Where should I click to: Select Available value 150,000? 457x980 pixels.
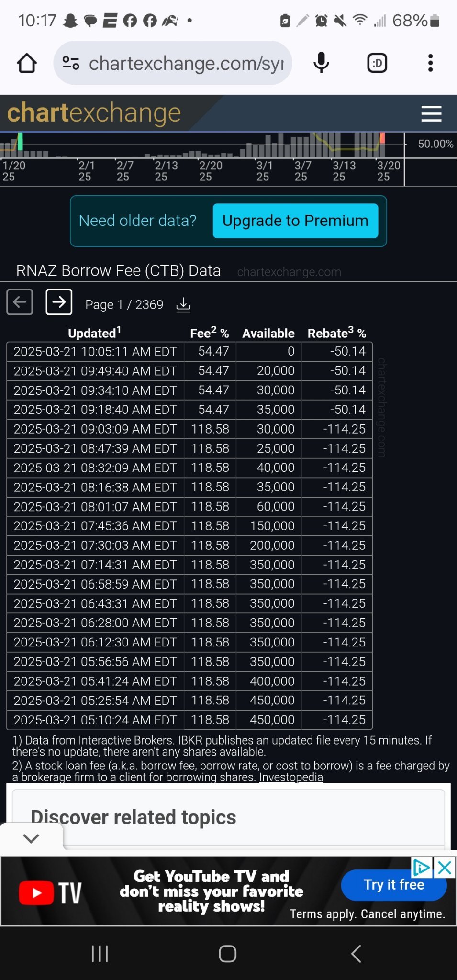click(272, 526)
